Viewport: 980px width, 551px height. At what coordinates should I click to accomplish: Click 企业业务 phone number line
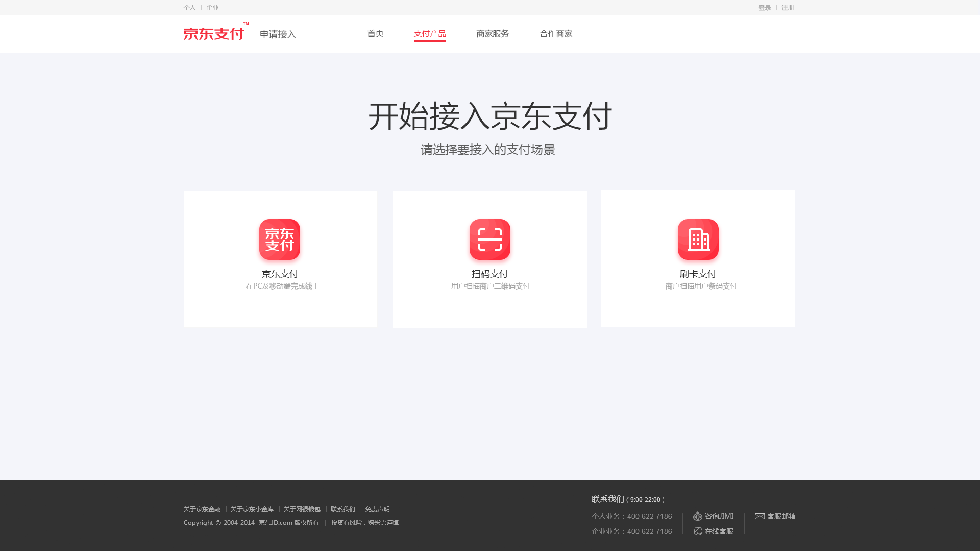pos(632,532)
